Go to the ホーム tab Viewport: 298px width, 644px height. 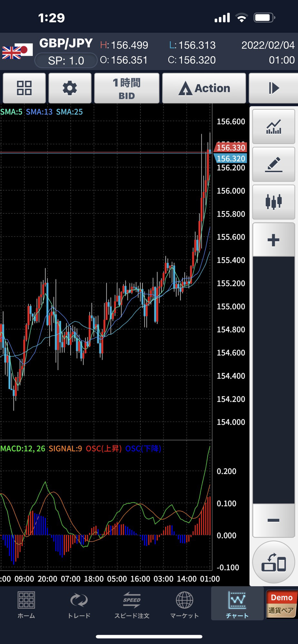click(x=26, y=605)
